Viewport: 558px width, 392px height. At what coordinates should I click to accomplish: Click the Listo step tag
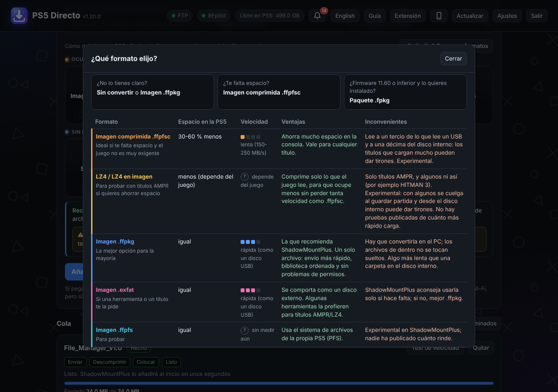click(171, 362)
